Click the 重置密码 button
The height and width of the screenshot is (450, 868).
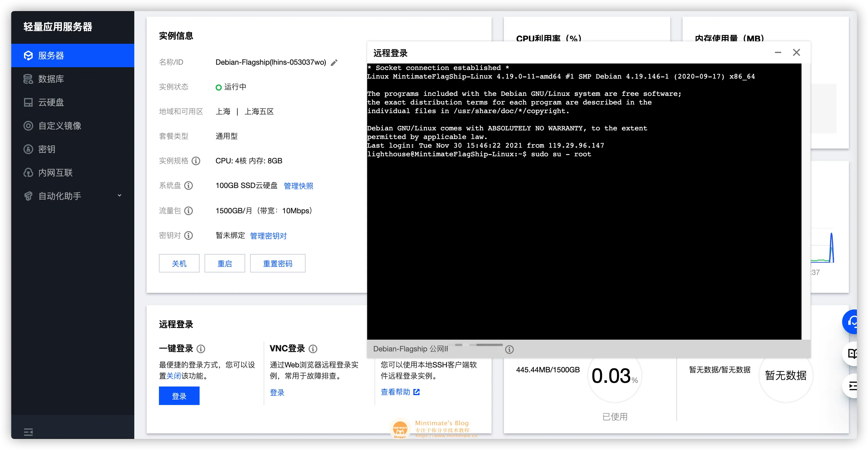[x=278, y=263]
